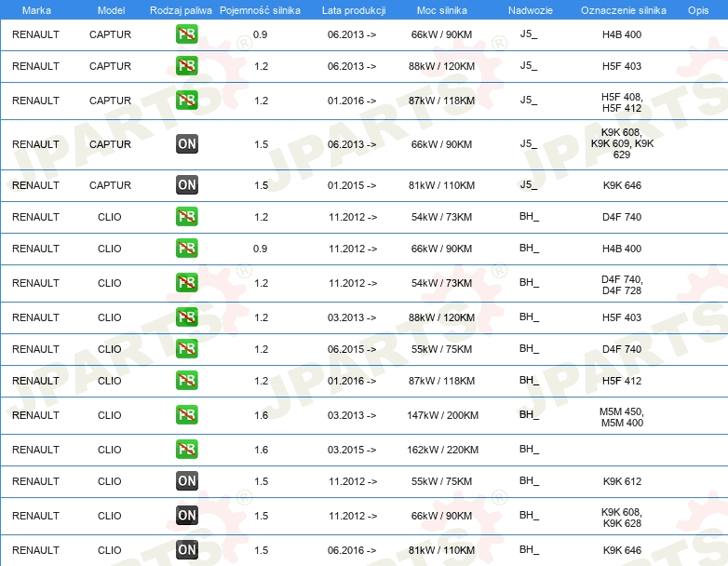
Task: Select the 01.2015 -> production date cell
Action: (x=352, y=185)
